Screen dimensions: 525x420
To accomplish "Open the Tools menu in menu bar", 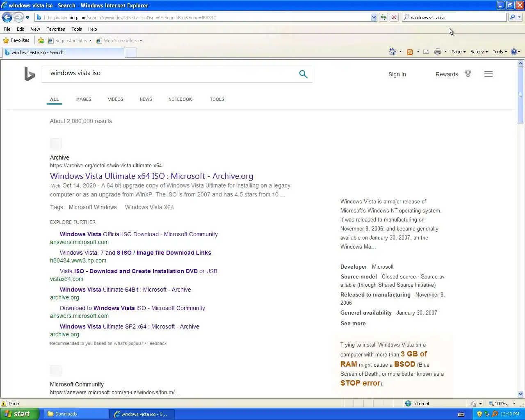I will tap(77, 29).
